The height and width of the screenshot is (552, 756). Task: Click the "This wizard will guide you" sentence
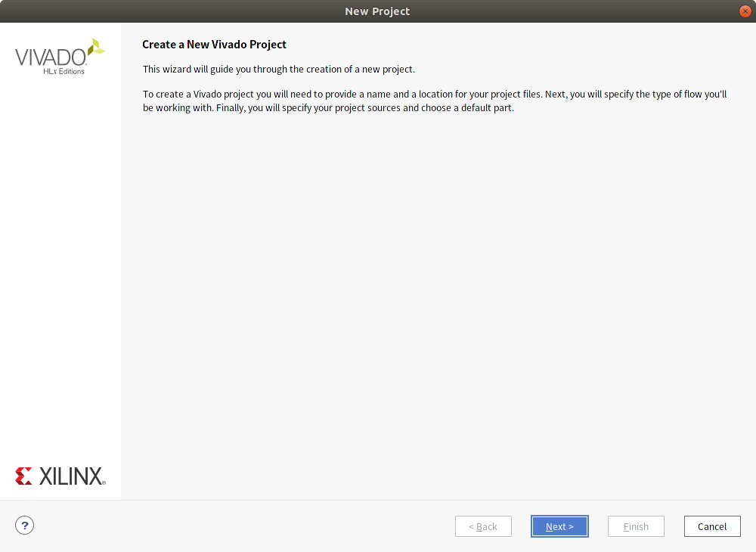tap(279, 69)
